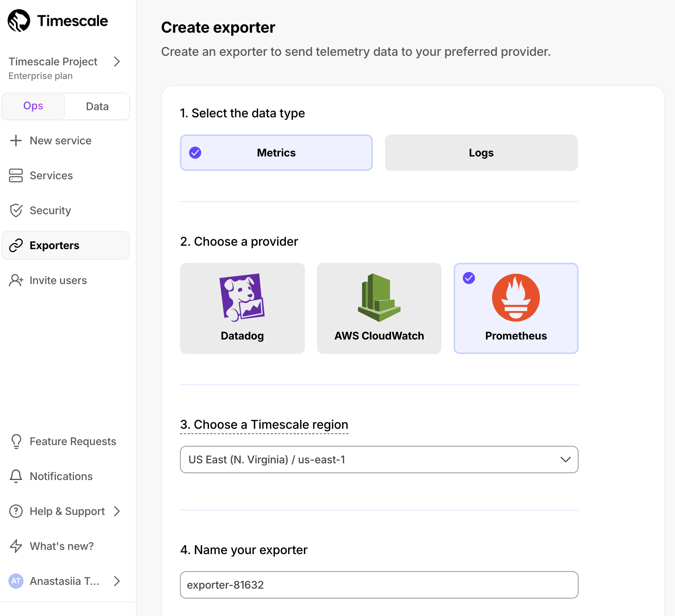The width and height of the screenshot is (675, 616).
Task: Open Help & Support link
Action: click(66, 511)
